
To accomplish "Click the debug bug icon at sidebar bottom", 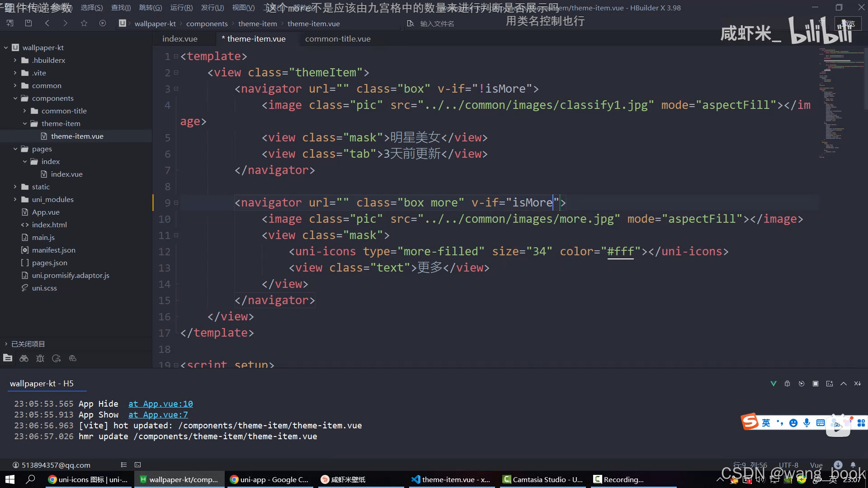I will (40, 358).
